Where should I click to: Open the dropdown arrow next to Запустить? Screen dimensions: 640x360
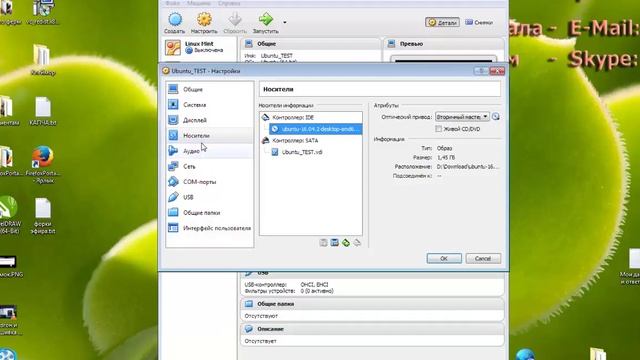284,22
